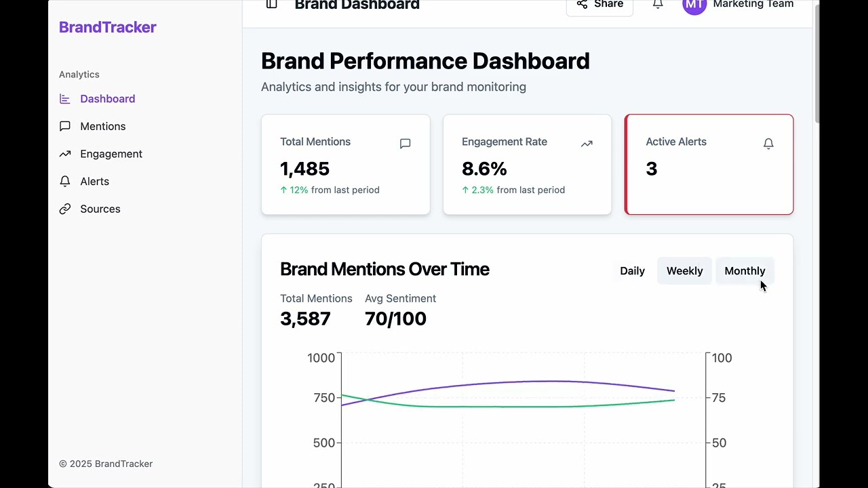Click the "3,587" total mentions figure
The height and width of the screenshot is (488, 868).
pos(305,319)
